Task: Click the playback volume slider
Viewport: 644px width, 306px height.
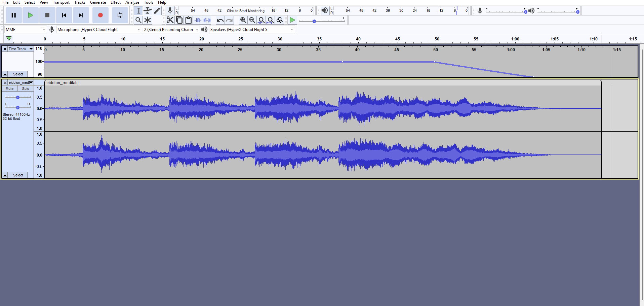Action: pyautogui.click(x=558, y=11)
